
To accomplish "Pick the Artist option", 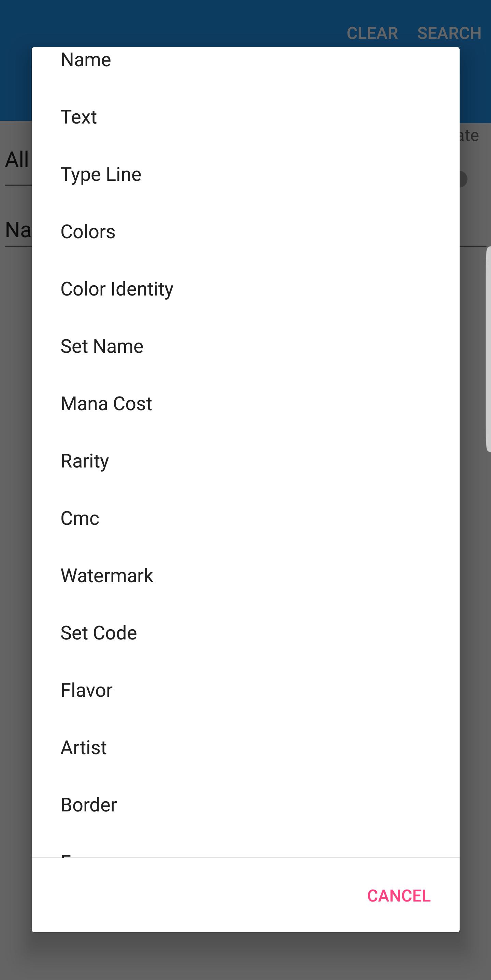I will (x=84, y=748).
